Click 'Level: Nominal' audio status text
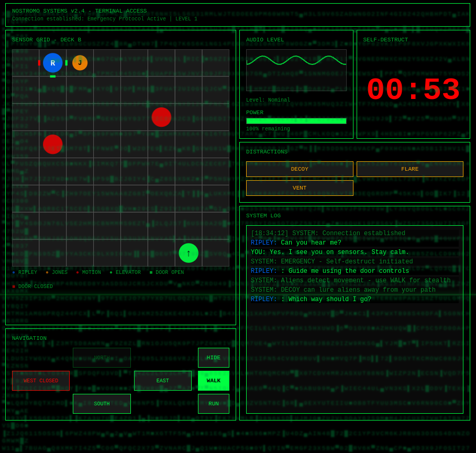Viewport: 476px width, 453px height. pos(268,100)
